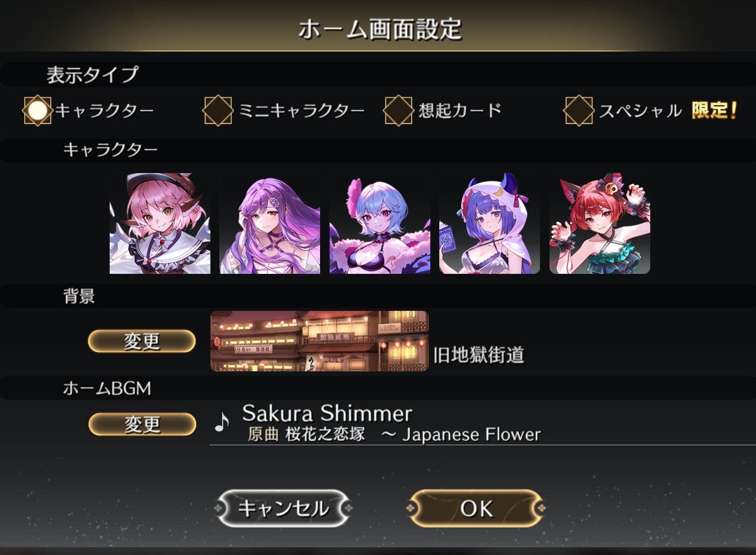Click the Sakura Shimmer track title
The image size is (756, 555).
click(x=327, y=413)
